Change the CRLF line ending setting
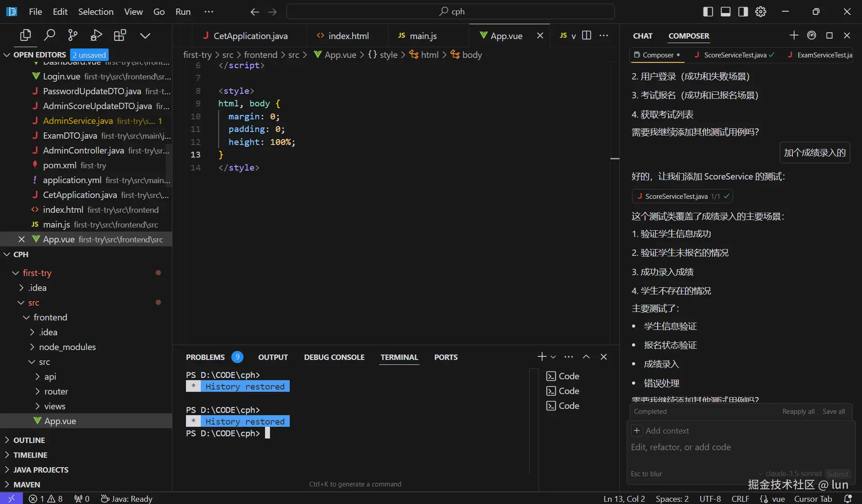862x504 pixels. [740, 499]
